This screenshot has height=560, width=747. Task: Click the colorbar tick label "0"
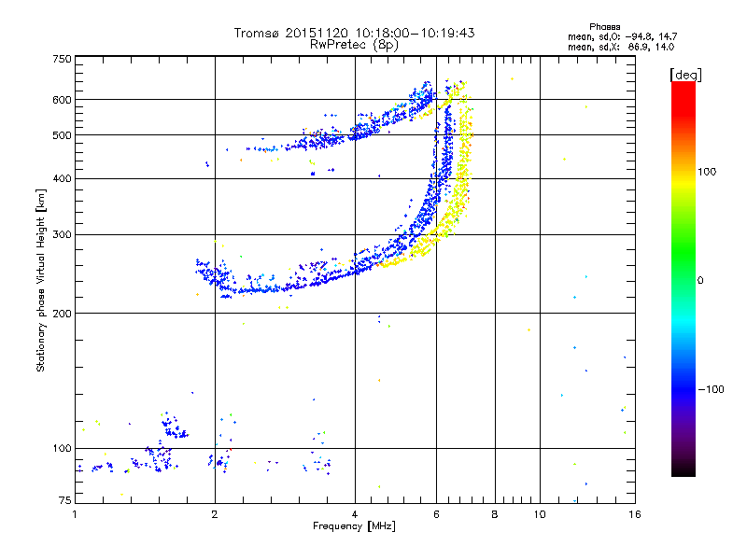point(700,281)
